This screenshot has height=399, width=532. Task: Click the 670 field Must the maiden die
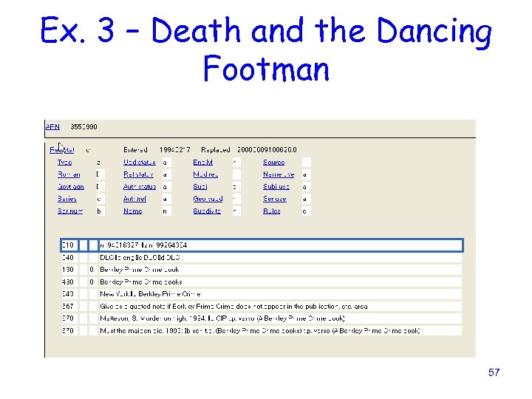tap(280, 331)
